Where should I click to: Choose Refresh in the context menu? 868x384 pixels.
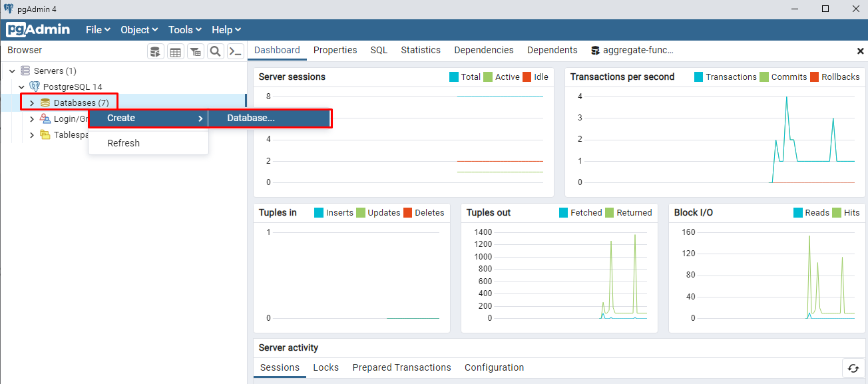[x=148, y=143]
